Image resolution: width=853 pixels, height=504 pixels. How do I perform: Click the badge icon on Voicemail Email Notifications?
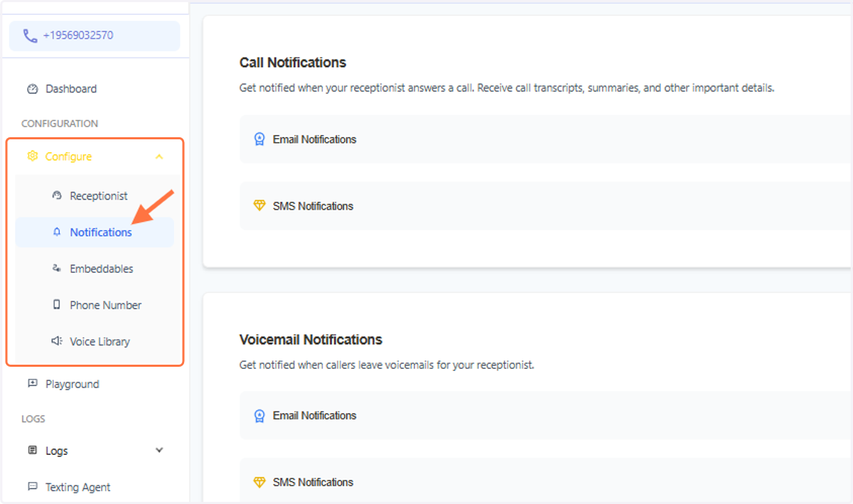tap(259, 415)
